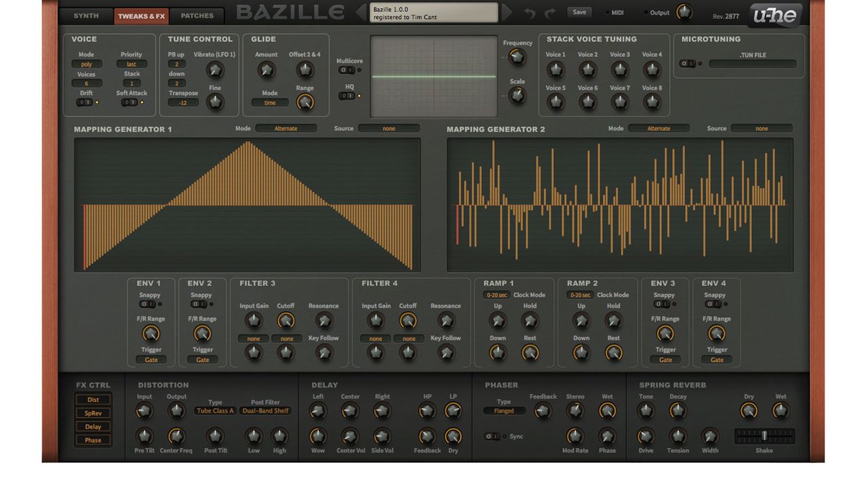Click the ENV 1 F/R Range knob
Image resolution: width=868 pixels, height=488 pixels.
pyautogui.click(x=151, y=333)
